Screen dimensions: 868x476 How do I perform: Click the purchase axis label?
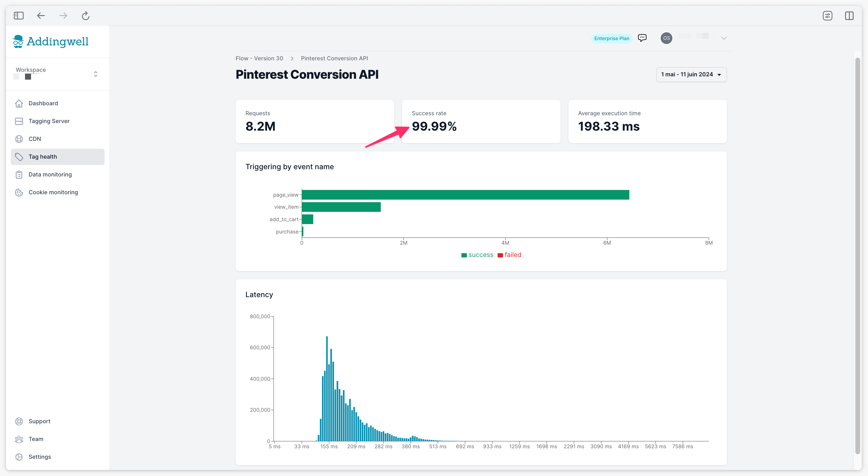287,231
